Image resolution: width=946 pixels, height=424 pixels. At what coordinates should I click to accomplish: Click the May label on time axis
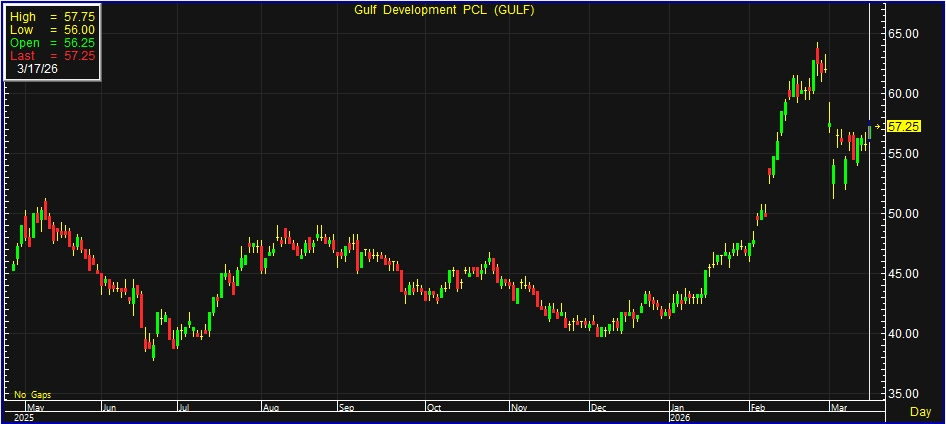pyautogui.click(x=35, y=408)
